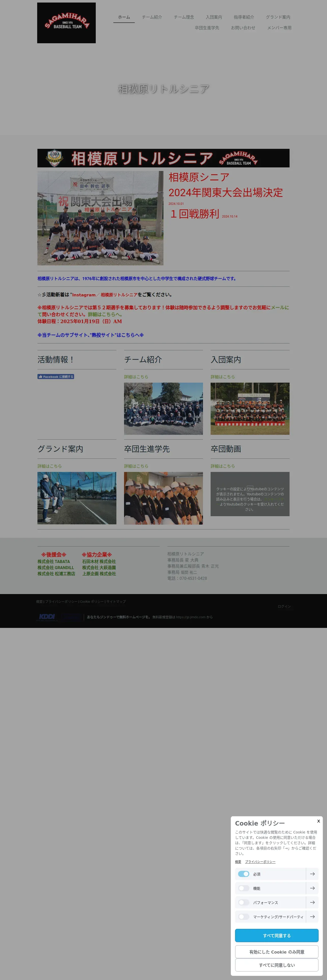
Task: Click the ログイン link in the footer
Action: (x=284, y=607)
